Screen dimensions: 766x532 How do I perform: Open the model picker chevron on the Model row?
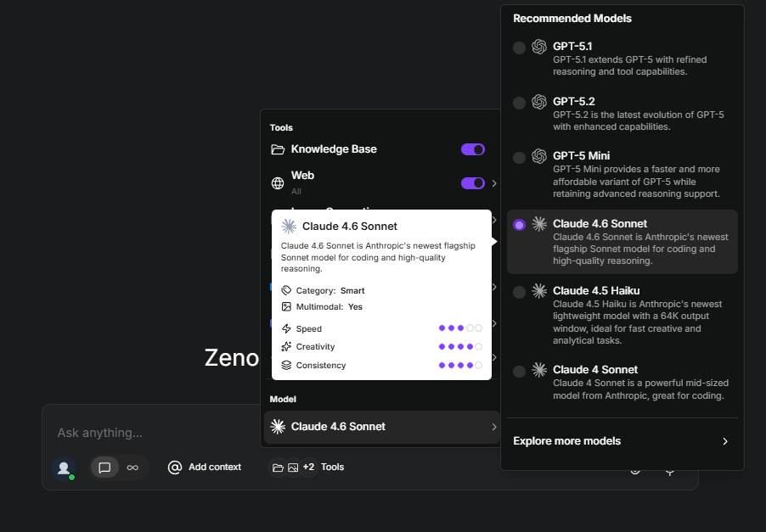point(494,427)
